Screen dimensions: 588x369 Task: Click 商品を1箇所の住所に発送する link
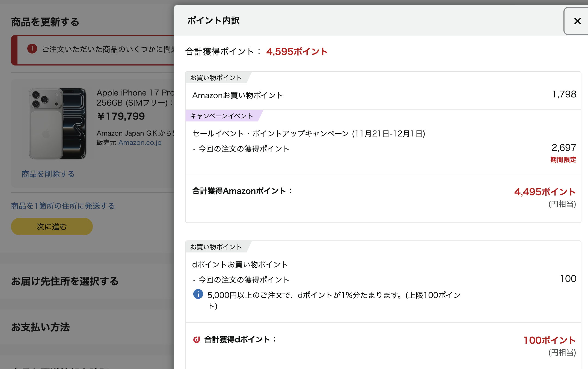coord(63,206)
